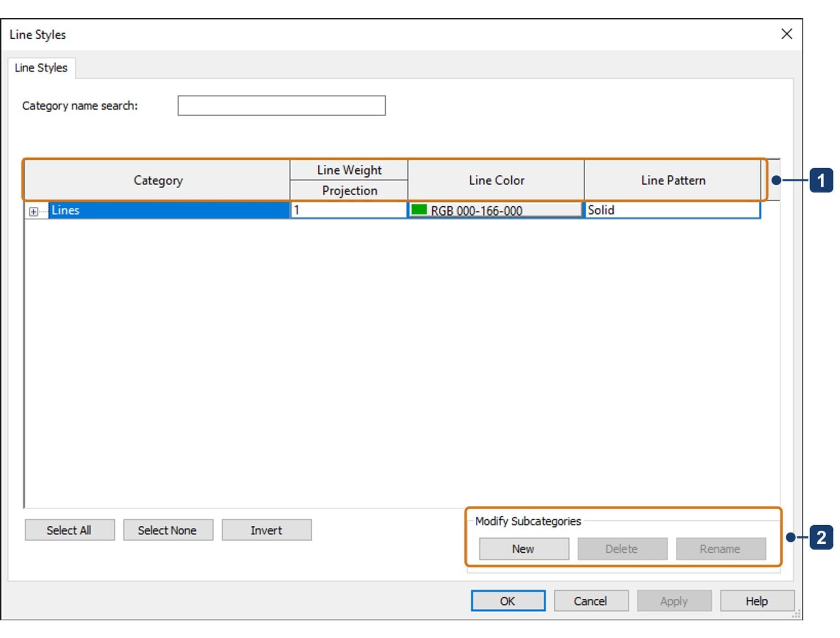Click the line weight cell showing 1
Screen dimensions: 840x638
click(349, 210)
